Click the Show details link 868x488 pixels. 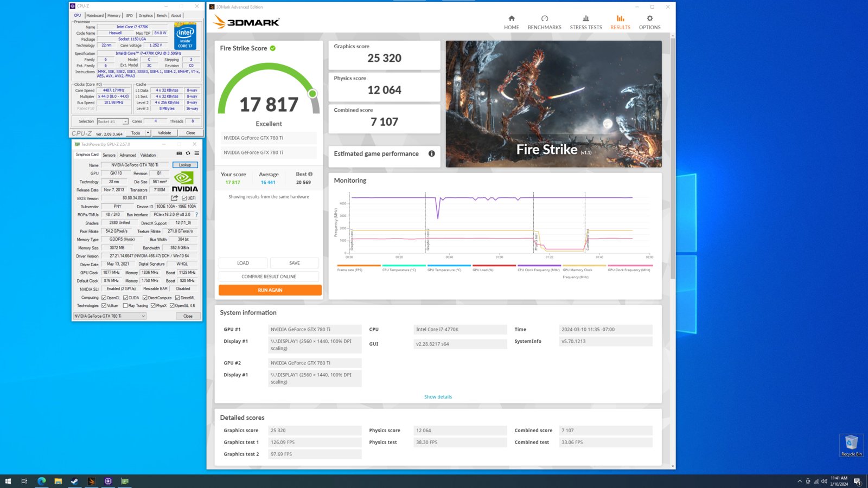[438, 397]
